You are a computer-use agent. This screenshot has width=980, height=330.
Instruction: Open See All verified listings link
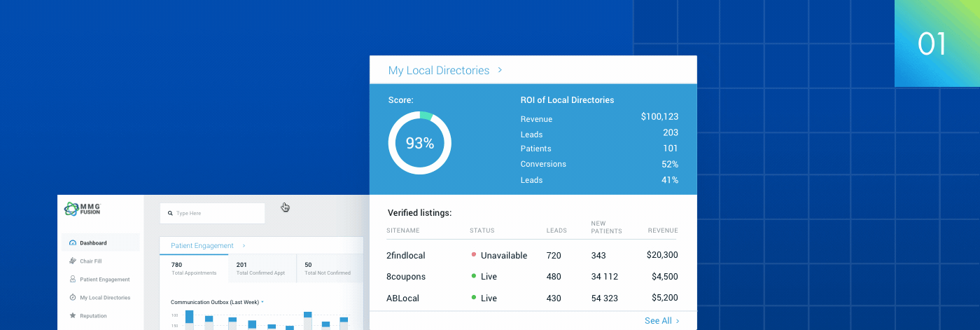point(661,321)
